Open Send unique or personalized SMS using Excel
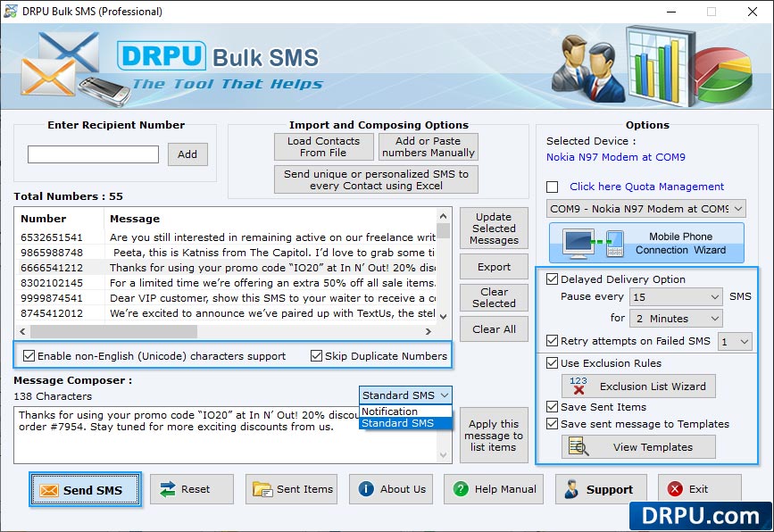The height and width of the screenshot is (532, 774). point(376,179)
